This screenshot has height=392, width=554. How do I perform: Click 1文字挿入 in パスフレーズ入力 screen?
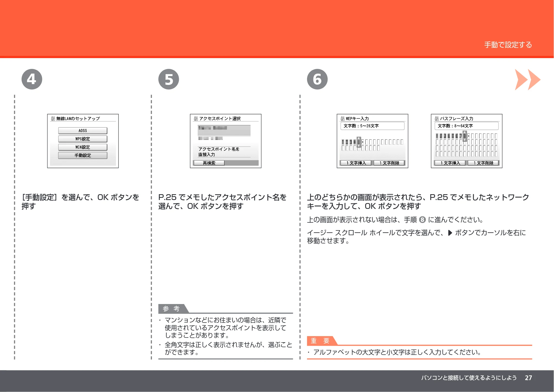450,163
